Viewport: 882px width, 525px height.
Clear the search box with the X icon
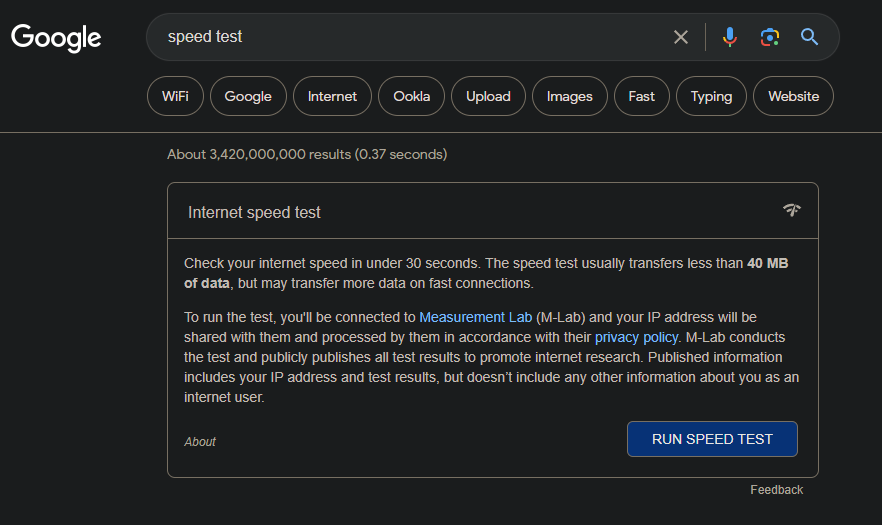point(681,37)
